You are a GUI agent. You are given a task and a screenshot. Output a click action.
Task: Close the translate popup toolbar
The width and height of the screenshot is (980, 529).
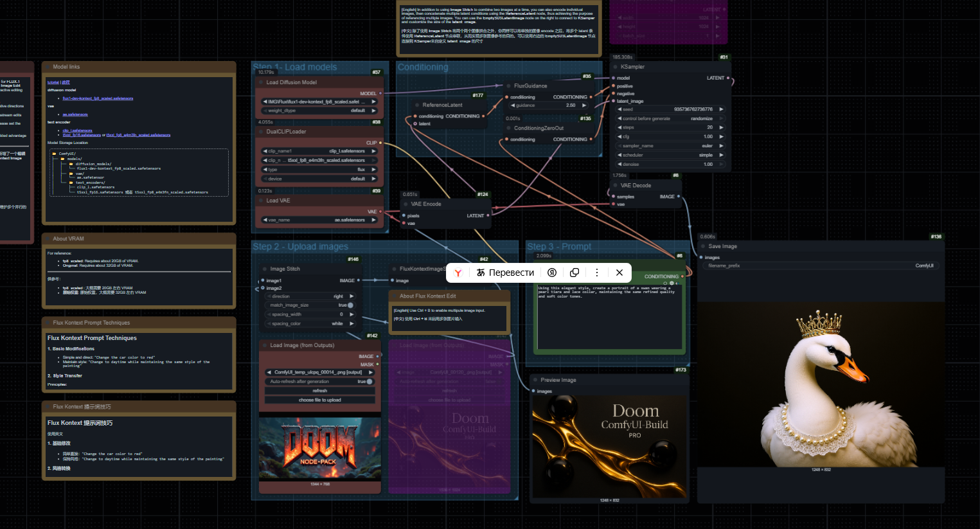(619, 273)
